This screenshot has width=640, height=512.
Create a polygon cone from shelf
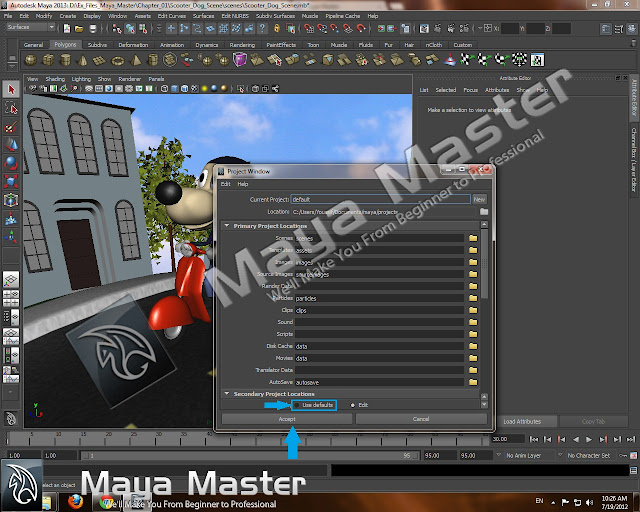tap(82, 60)
